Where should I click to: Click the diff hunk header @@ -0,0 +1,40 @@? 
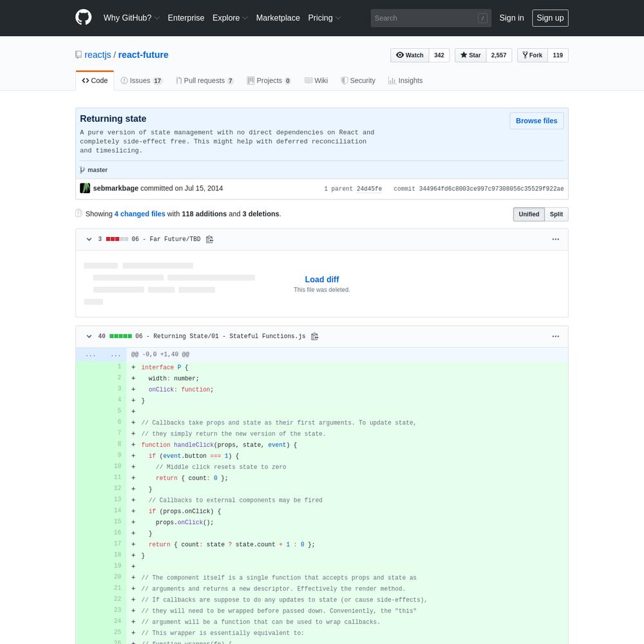point(160,354)
